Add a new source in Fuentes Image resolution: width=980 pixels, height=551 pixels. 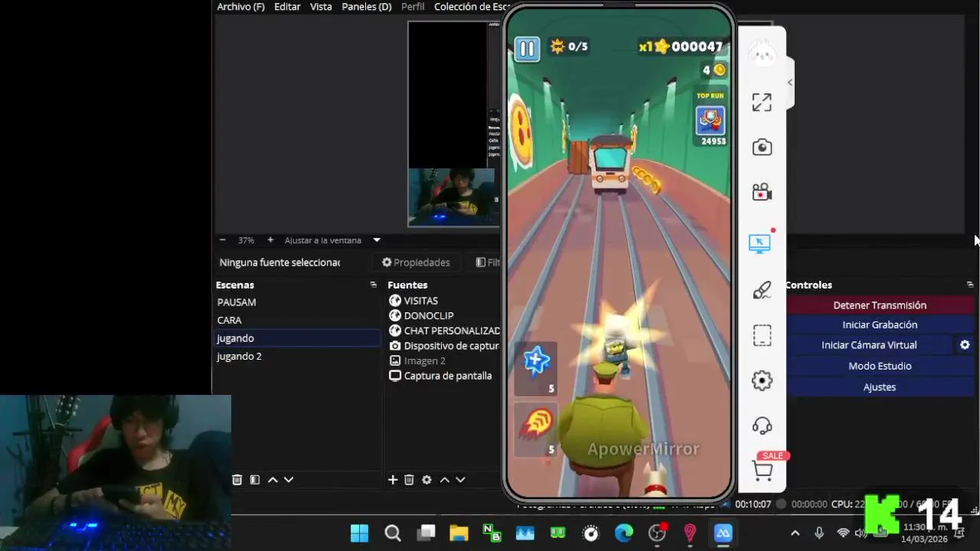(x=393, y=480)
